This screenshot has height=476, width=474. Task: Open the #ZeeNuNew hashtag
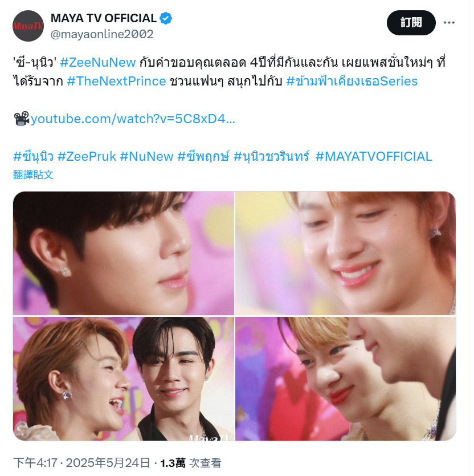coord(98,63)
